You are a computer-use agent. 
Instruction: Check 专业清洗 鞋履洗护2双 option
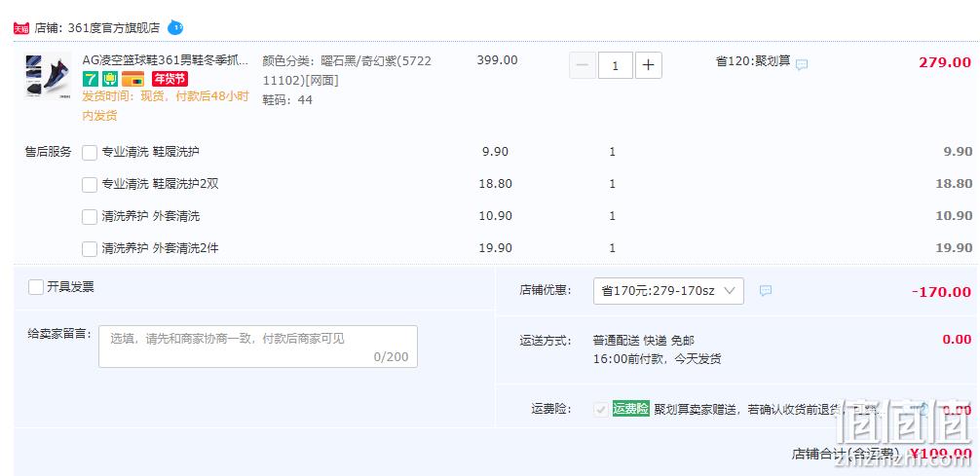90,184
